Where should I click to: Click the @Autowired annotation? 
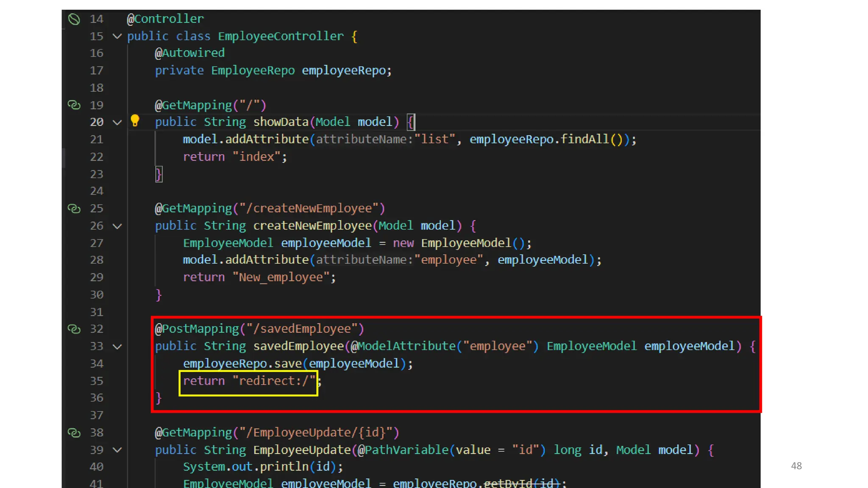point(189,53)
